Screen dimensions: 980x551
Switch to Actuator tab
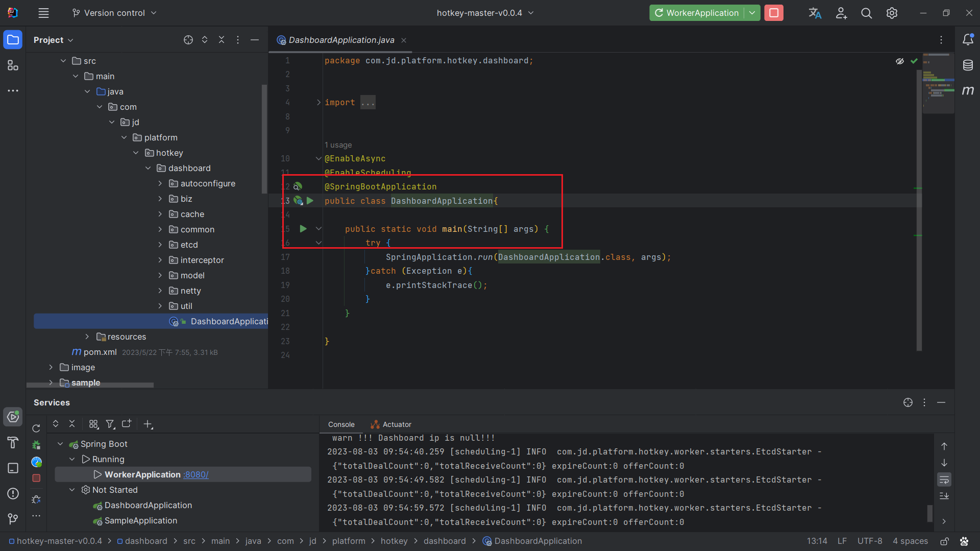click(391, 424)
